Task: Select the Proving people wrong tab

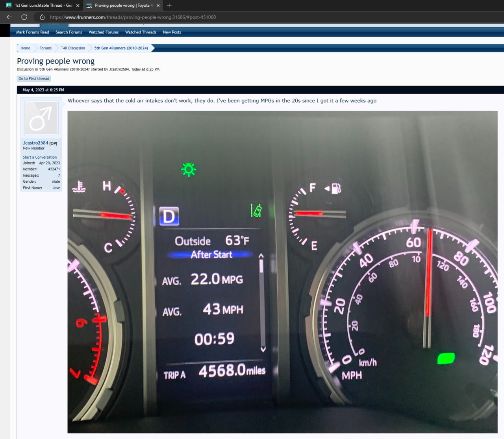Action: click(x=123, y=6)
